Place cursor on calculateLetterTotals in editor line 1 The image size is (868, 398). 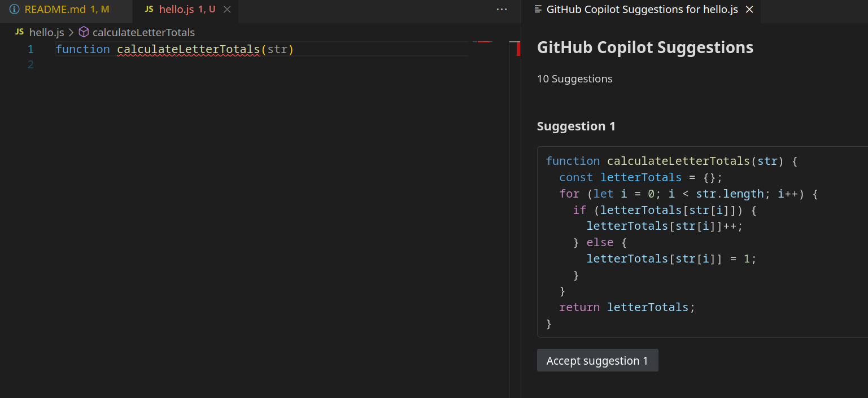189,50
